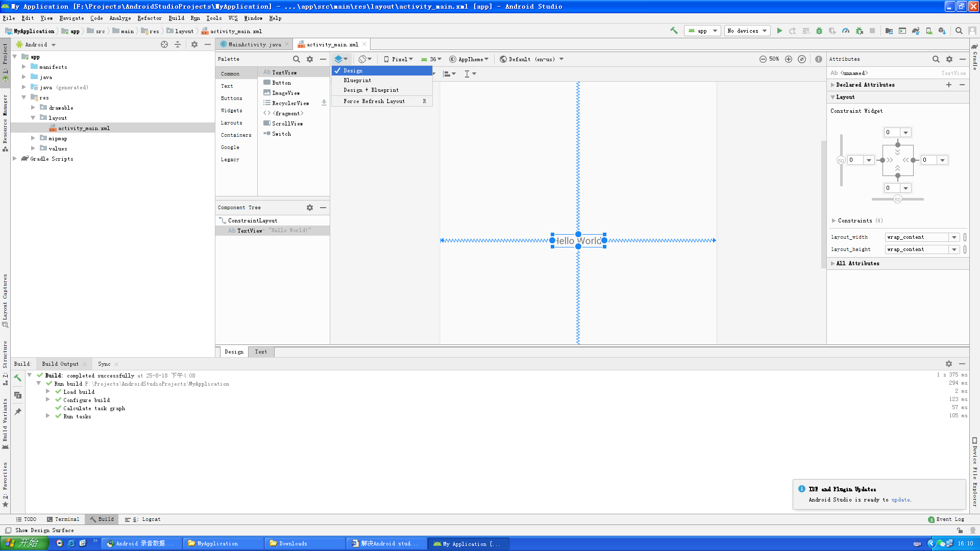The height and width of the screenshot is (551, 980).
Task: Open Project panel settings gear
Action: (x=194, y=44)
